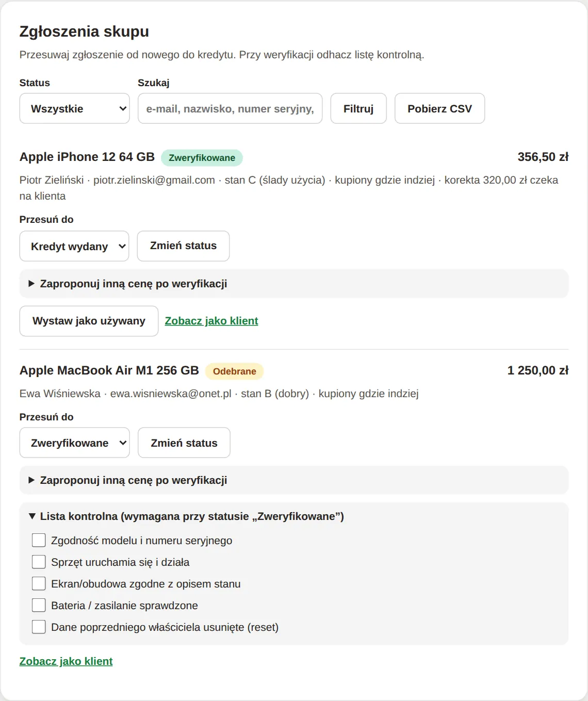This screenshot has width=588, height=701.
Task: Open the Kredyt wydany status dropdown
Action: click(x=74, y=246)
